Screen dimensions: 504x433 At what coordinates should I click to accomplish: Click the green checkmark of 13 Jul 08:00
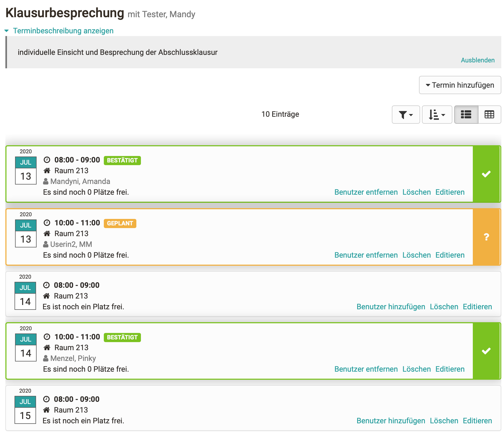[x=486, y=174]
